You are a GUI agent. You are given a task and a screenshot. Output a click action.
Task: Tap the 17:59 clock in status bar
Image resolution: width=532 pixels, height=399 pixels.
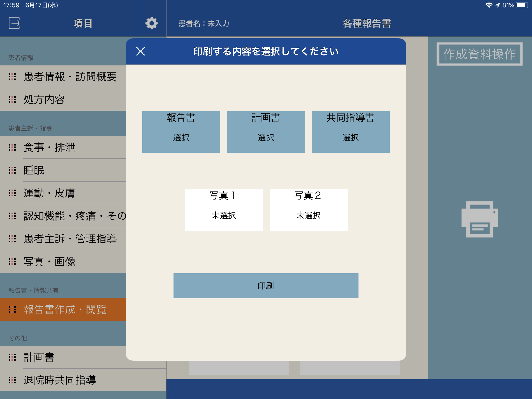tap(11, 5)
